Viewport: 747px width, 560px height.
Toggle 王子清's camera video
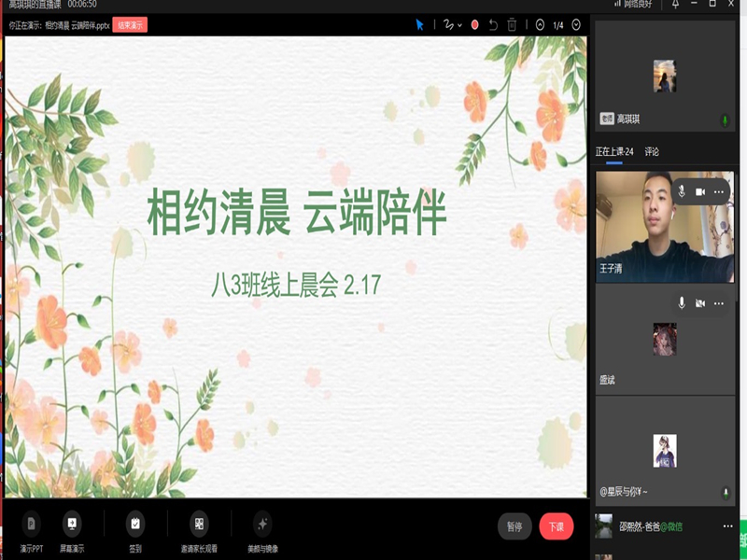pyautogui.click(x=700, y=191)
